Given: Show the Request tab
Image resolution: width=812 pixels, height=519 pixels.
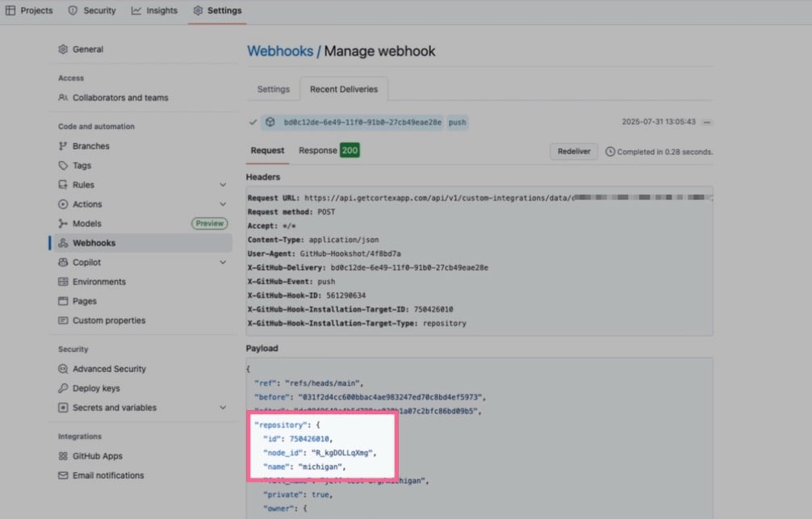Looking at the screenshot, I should [x=267, y=151].
